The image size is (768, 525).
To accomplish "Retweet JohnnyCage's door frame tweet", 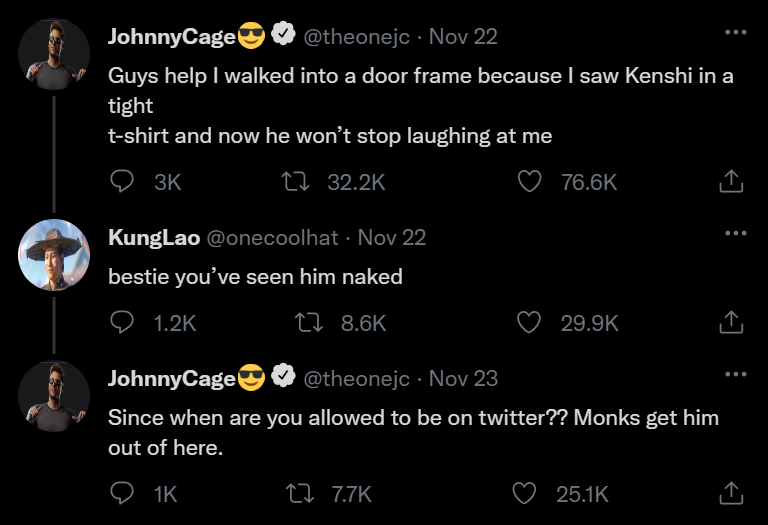I will coord(297,181).
